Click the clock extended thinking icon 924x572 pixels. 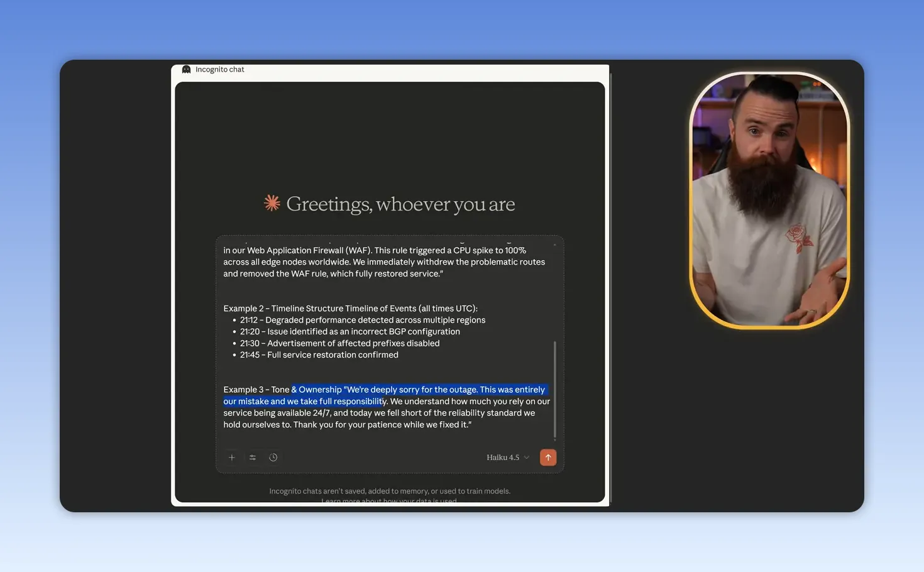273,458
